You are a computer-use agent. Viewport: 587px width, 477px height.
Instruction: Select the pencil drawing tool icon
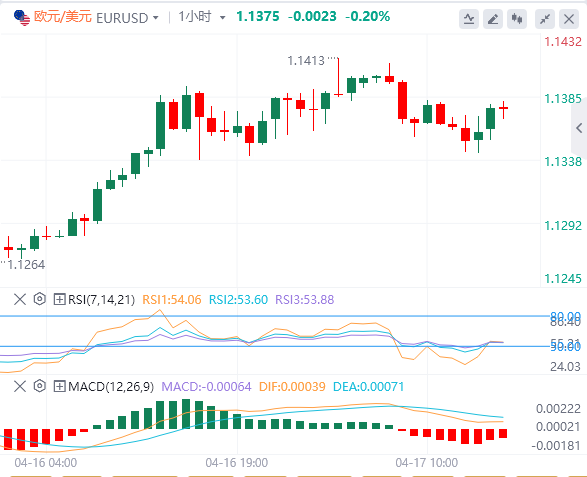pos(493,18)
